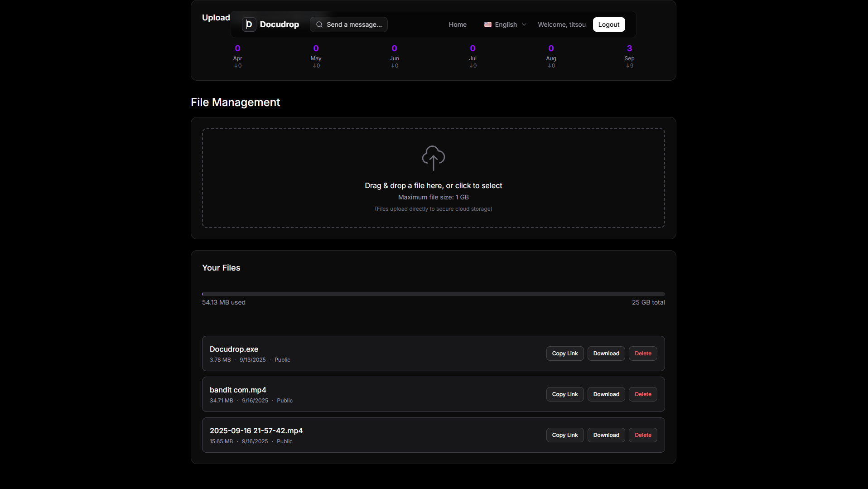Click the Aug month stat
This screenshot has height=489, width=868.
[x=551, y=57]
